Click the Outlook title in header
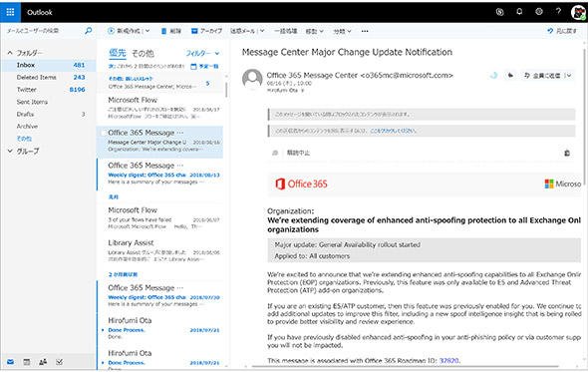The image size is (588, 372). [x=40, y=12]
